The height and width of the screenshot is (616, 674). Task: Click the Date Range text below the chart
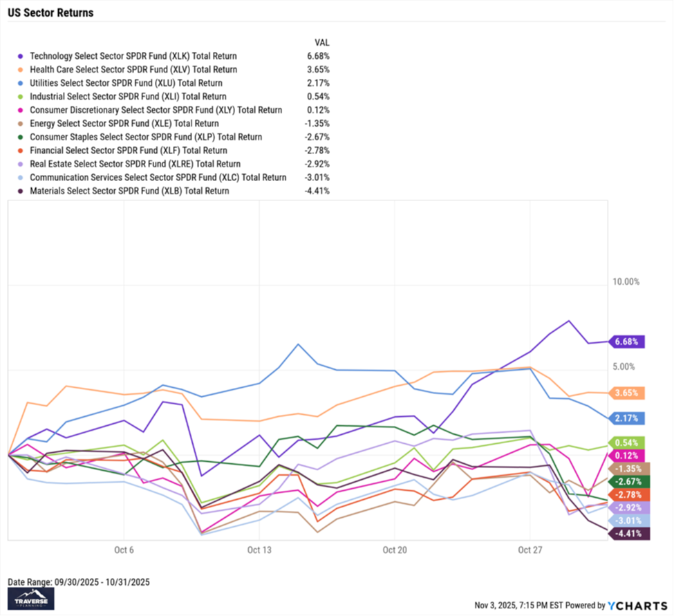(x=78, y=582)
